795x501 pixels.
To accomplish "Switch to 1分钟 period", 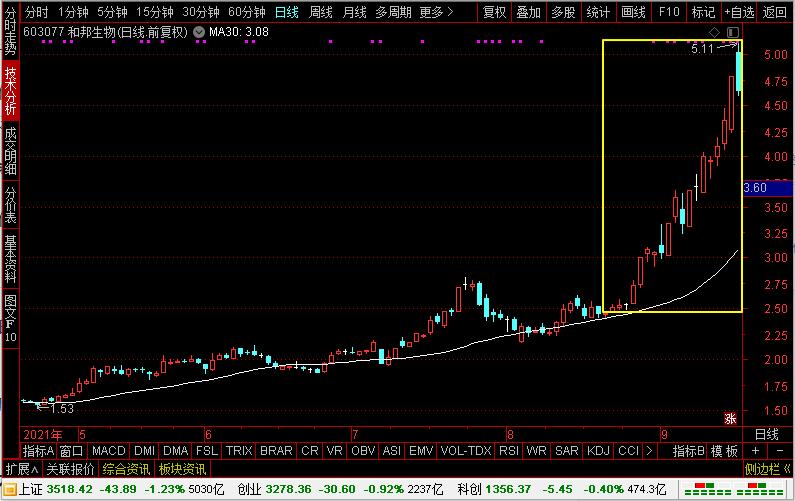I will click(x=73, y=12).
